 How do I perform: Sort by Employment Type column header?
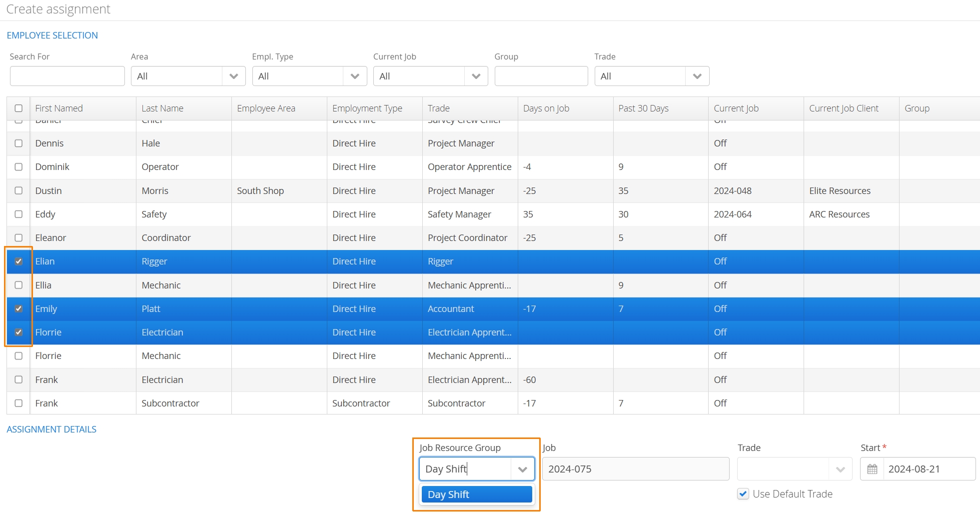(375, 108)
